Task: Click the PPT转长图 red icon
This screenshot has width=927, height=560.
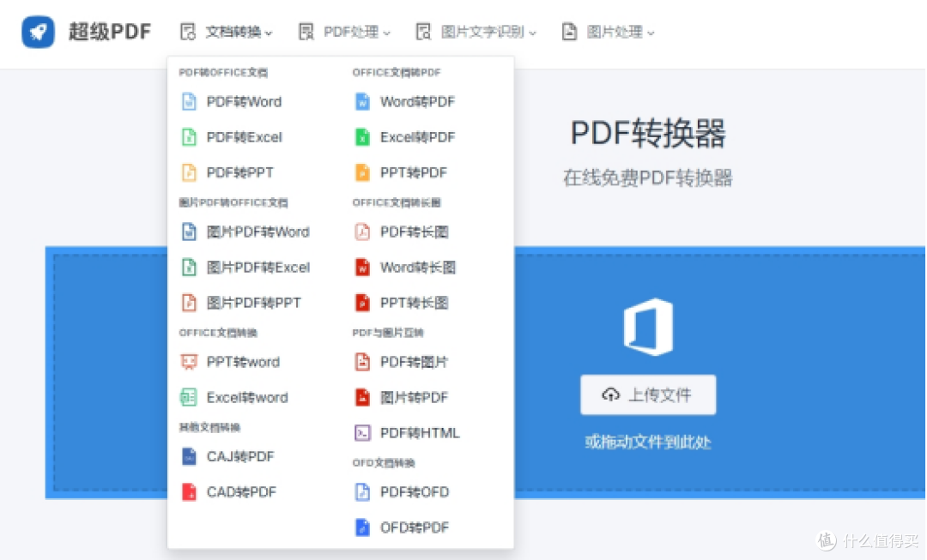Action: 362,303
